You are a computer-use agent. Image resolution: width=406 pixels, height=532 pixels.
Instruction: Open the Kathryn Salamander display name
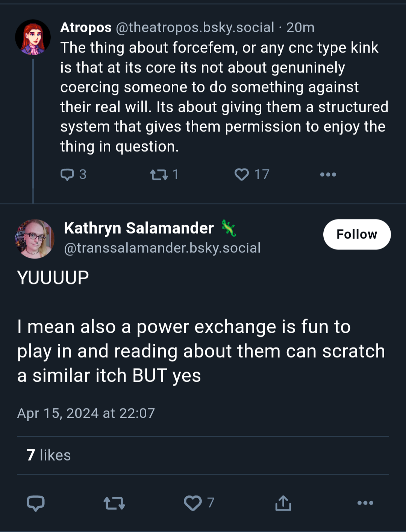point(139,228)
